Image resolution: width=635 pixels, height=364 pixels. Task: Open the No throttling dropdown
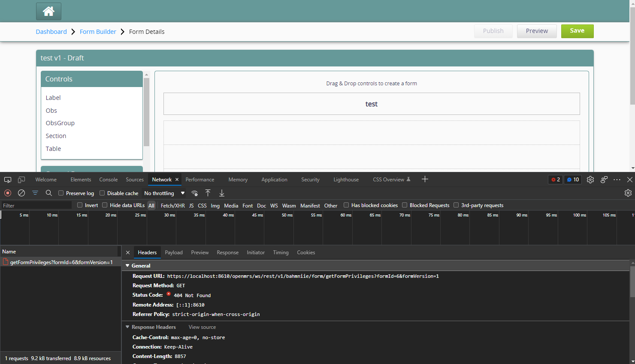[164, 193]
